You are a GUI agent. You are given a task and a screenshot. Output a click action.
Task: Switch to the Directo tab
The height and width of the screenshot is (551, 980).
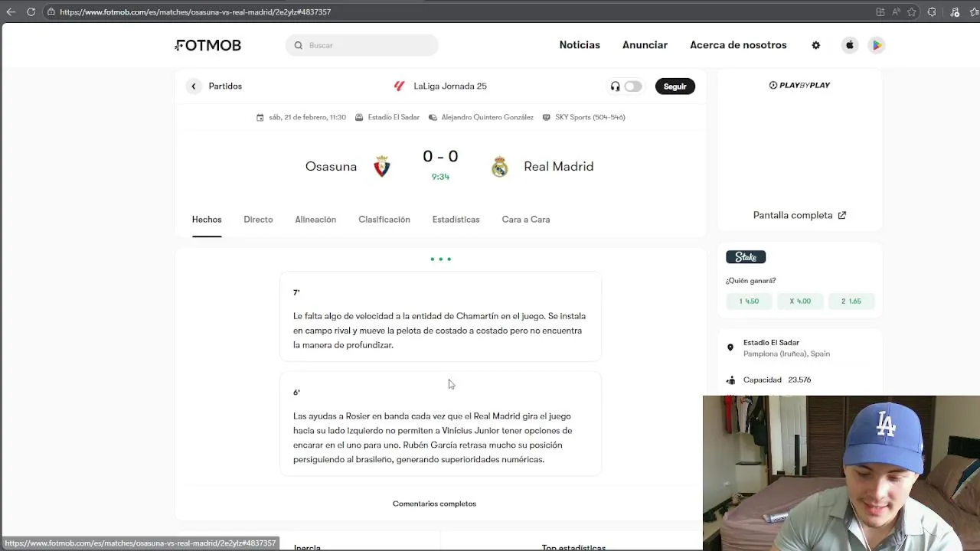(x=258, y=220)
